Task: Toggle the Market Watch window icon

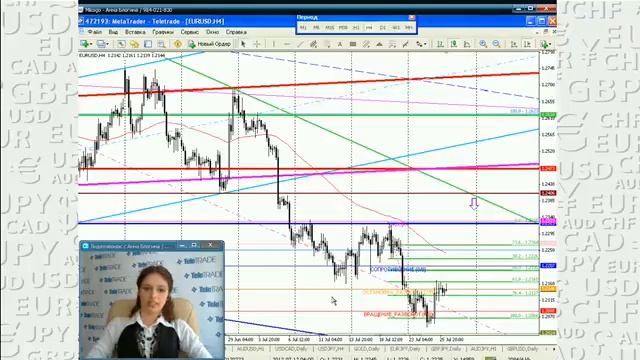Action: (x=121, y=44)
